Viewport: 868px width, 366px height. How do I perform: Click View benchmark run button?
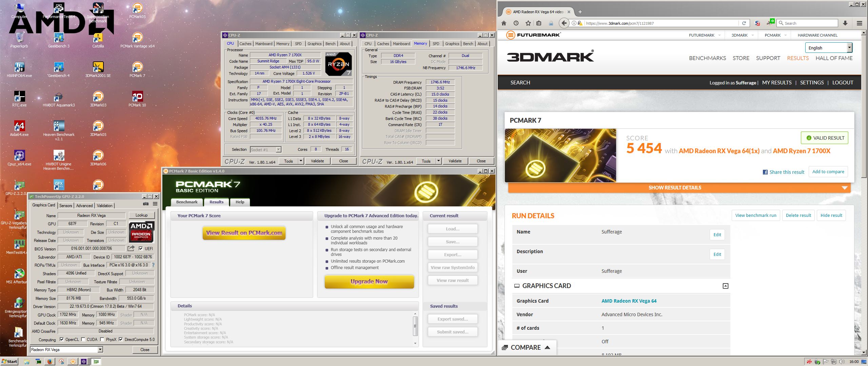pyautogui.click(x=755, y=215)
